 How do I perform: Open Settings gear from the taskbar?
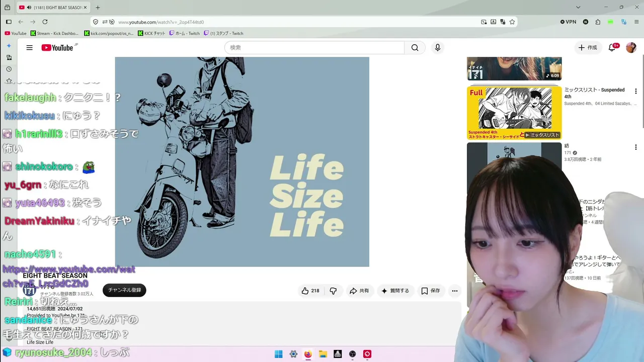click(293, 354)
